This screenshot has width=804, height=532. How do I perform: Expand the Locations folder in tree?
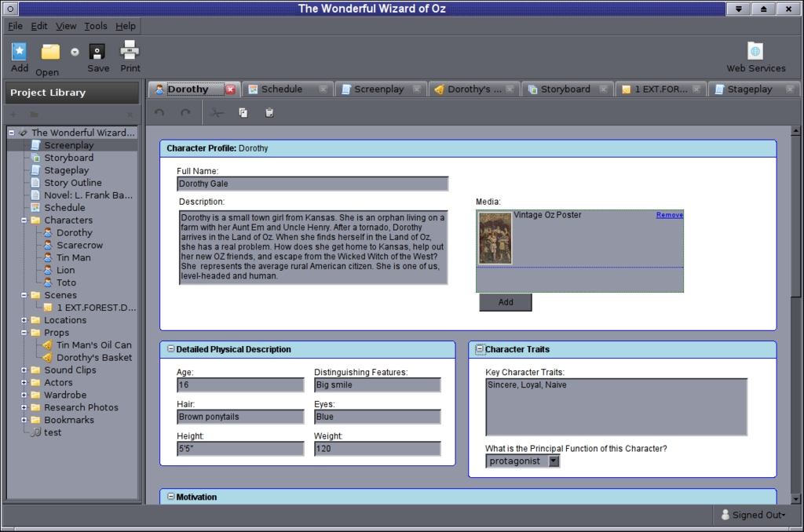[x=24, y=320]
